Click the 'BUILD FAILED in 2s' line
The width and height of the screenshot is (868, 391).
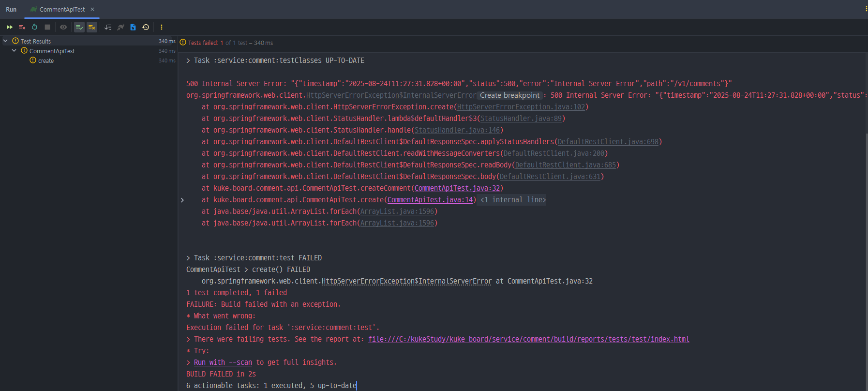tap(221, 374)
